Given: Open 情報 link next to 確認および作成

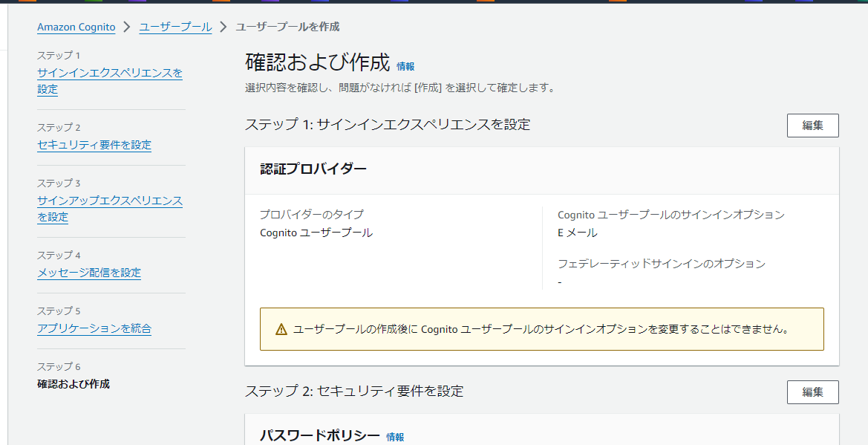Looking at the screenshot, I should pyautogui.click(x=405, y=67).
